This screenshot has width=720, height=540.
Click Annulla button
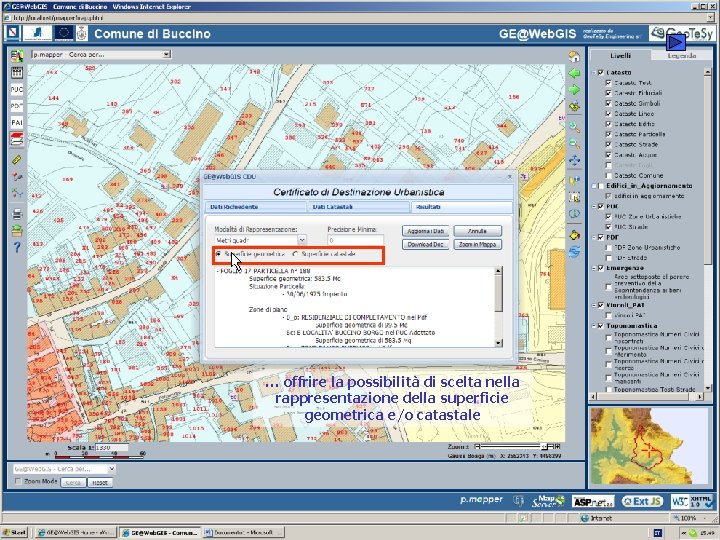(x=478, y=231)
